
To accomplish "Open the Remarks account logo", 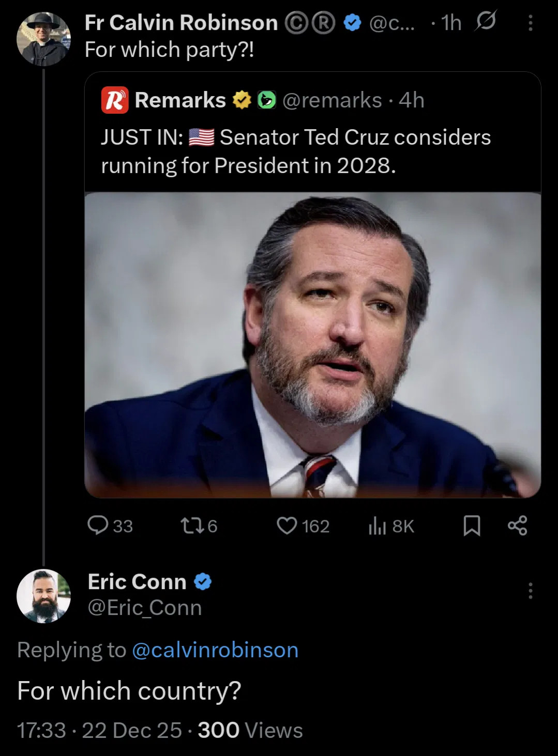I will click(x=114, y=100).
